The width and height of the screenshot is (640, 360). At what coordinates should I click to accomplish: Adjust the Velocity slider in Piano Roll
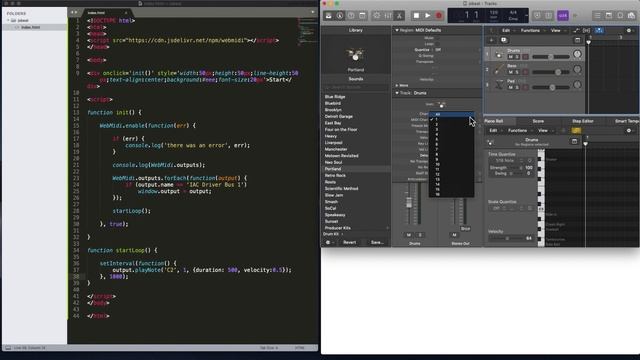[507, 238]
